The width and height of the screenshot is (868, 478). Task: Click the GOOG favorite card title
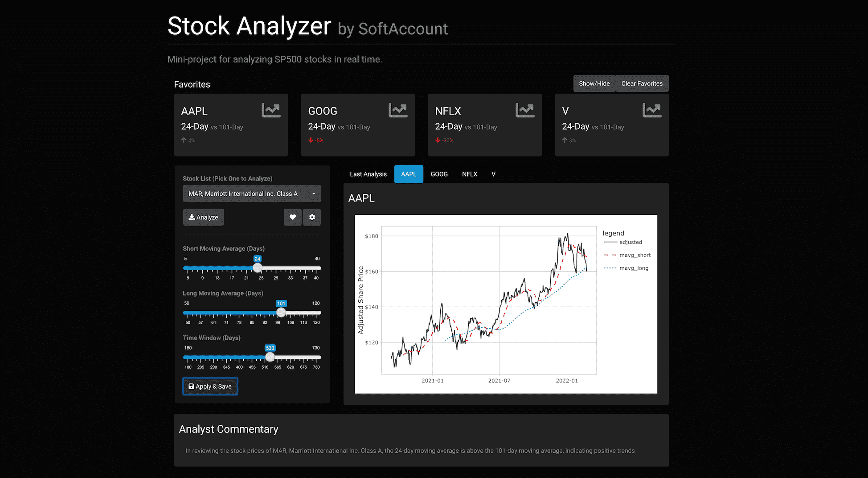pos(323,111)
